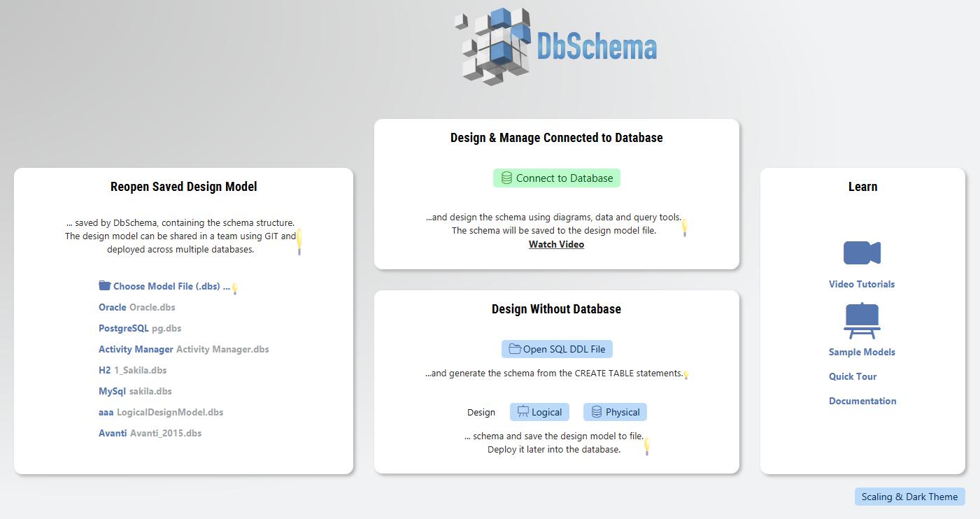Click the lightbulb tip in the Connected to Database card
Viewport: 980px width, 519px height.
[685, 227]
